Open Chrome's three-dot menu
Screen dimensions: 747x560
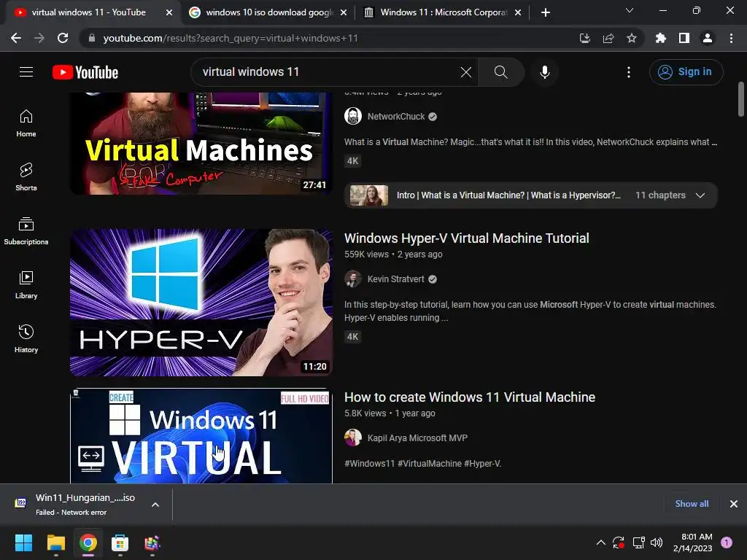point(731,38)
